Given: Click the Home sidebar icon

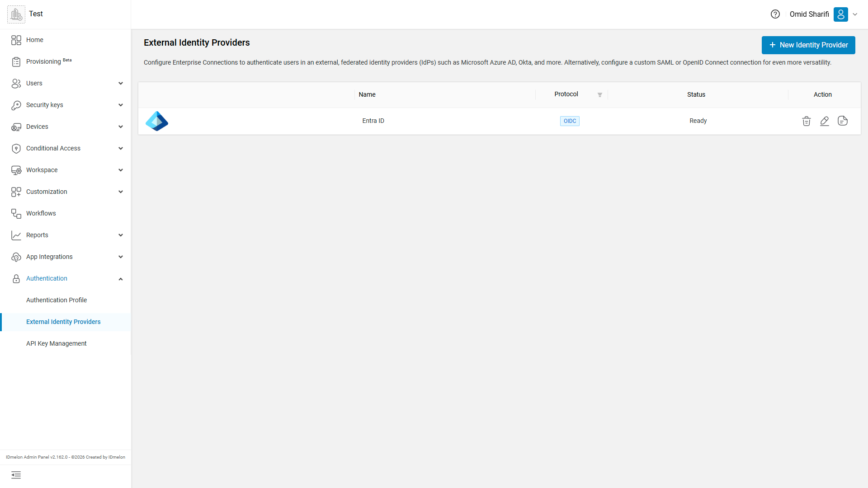Looking at the screenshot, I should pyautogui.click(x=16, y=40).
